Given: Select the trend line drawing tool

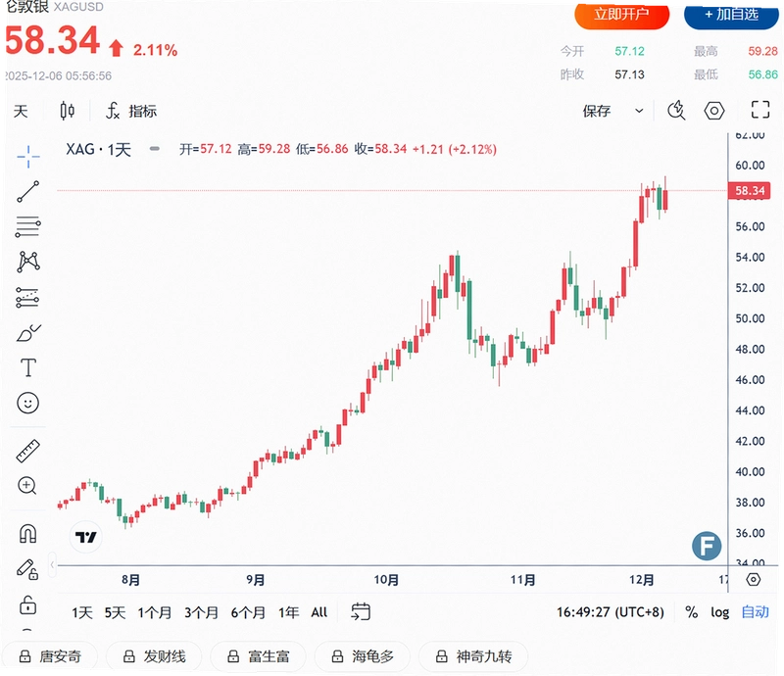Looking at the screenshot, I should [28, 191].
